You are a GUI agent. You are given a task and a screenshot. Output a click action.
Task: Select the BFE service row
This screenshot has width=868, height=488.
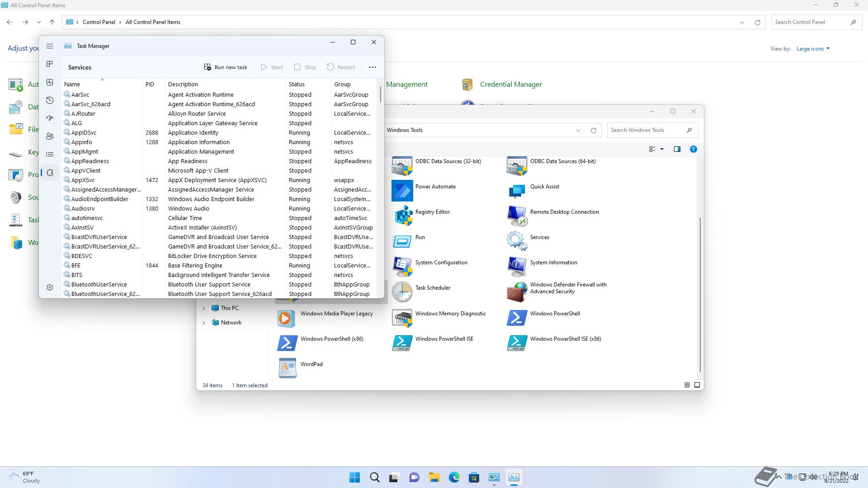click(x=219, y=266)
